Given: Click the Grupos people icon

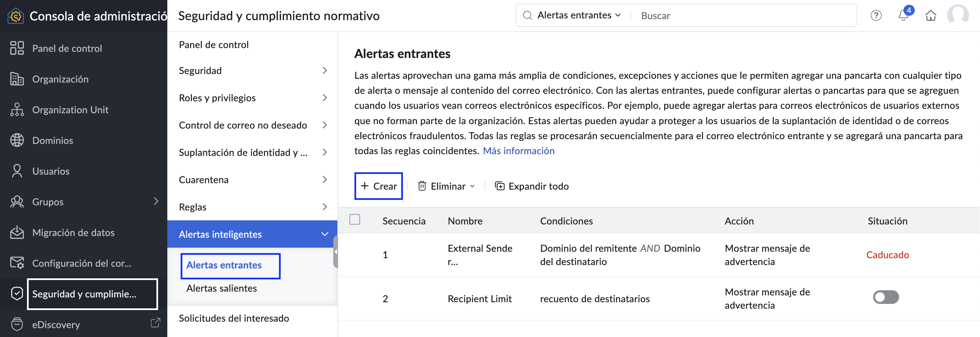Looking at the screenshot, I should pyautogui.click(x=17, y=202).
